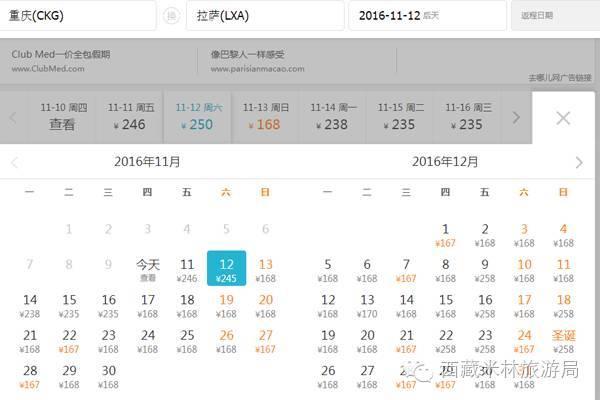This screenshot has height=400, width=600.
Task: Pick December 1 at ¥167 in calendar
Action: pos(445,234)
